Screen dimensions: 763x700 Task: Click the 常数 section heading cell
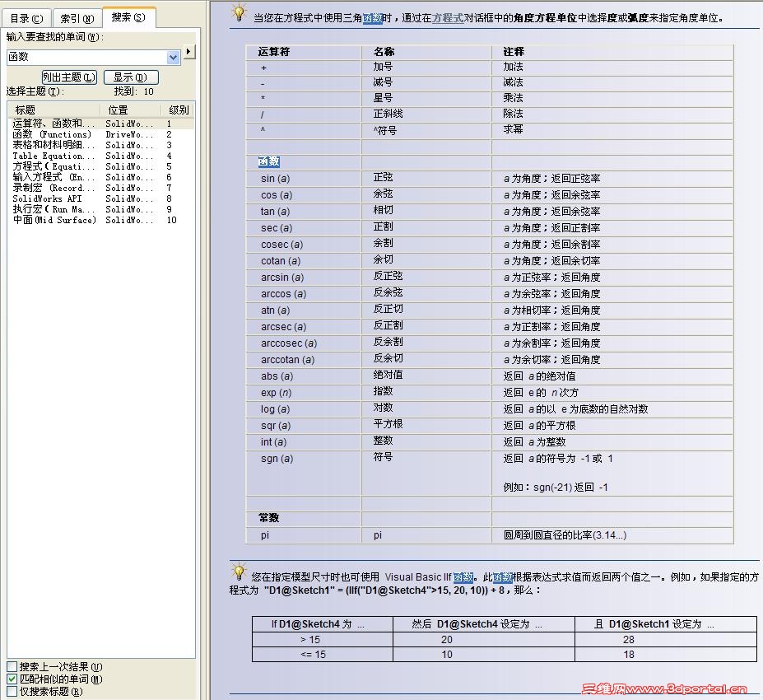coord(304,519)
